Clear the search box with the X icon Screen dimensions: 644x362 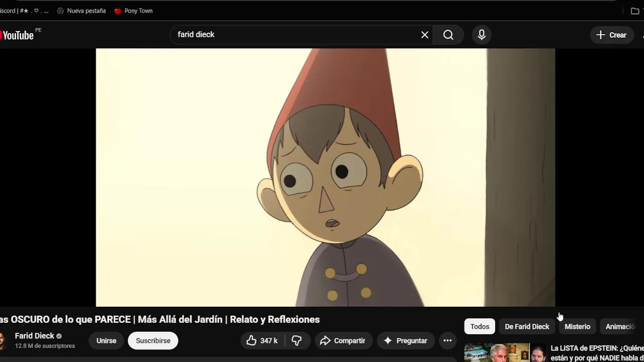coord(425,35)
